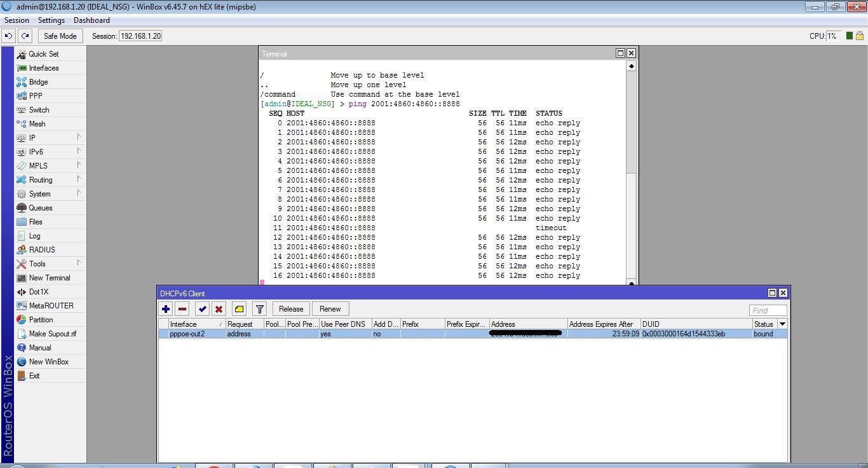Click Terminal scrollbar up arrow
The width and height of the screenshot is (868, 468).
[631, 66]
